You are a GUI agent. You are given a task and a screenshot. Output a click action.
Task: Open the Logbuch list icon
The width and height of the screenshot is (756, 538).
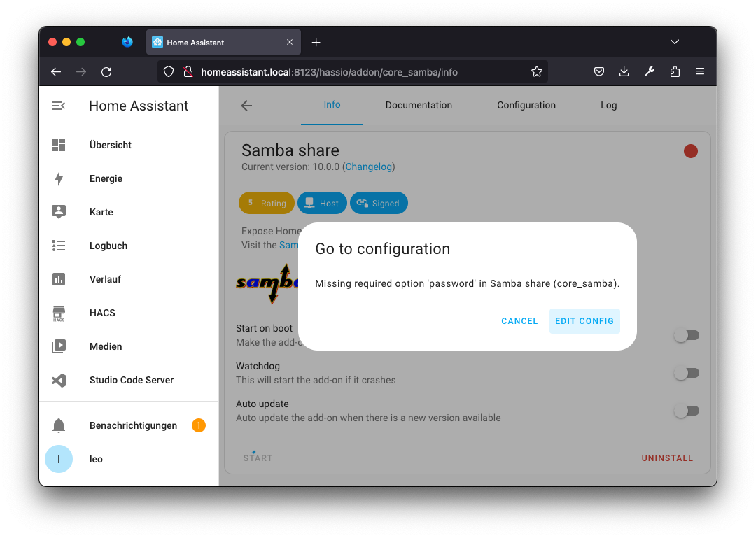click(x=59, y=246)
